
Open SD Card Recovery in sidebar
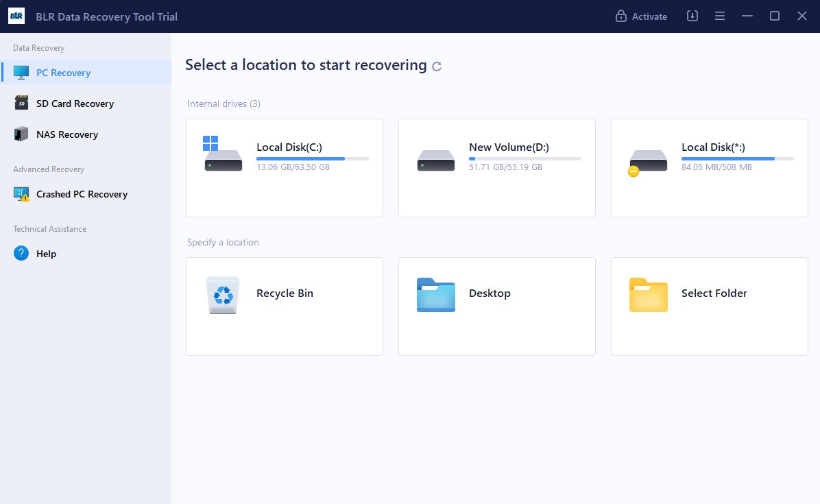[86, 103]
